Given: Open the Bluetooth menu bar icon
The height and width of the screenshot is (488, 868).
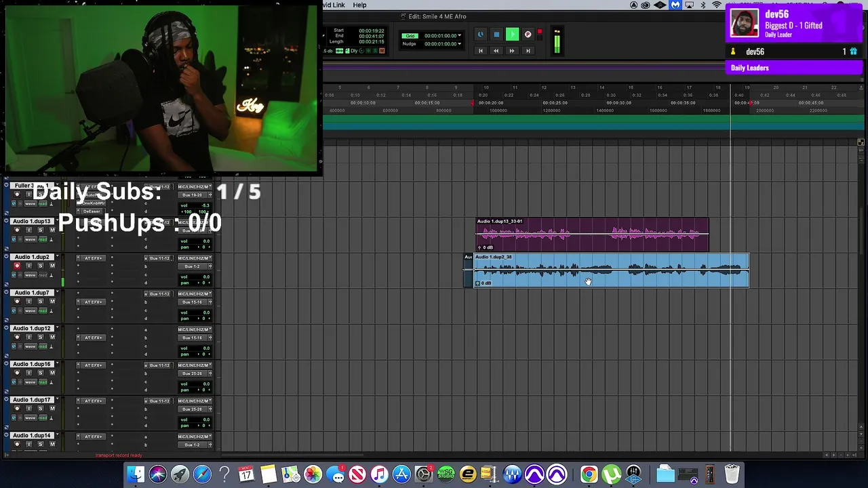Looking at the screenshot, I should [703, 5].
